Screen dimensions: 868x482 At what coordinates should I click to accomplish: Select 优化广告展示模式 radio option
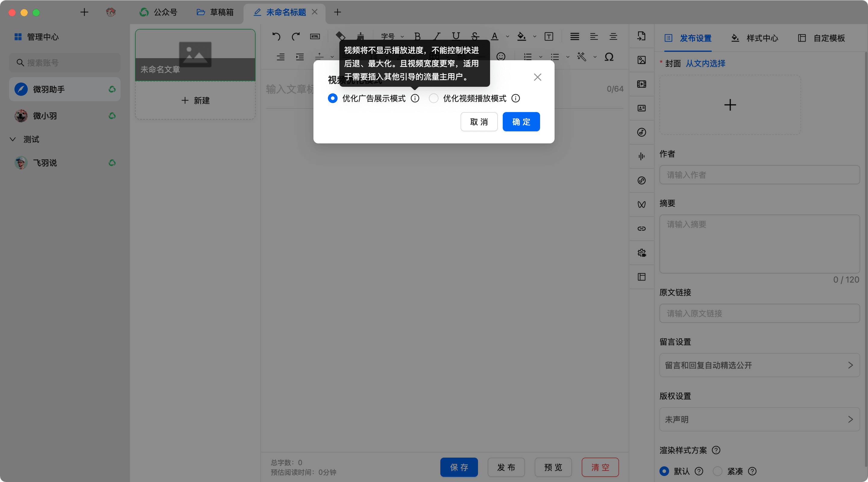click(332, 98)
